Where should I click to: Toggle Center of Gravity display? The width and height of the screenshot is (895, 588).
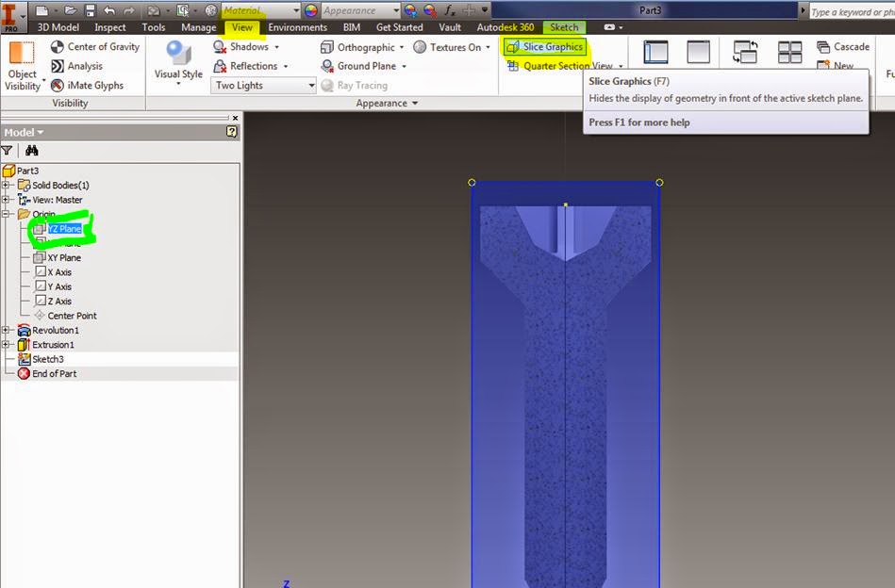point(95,47)
